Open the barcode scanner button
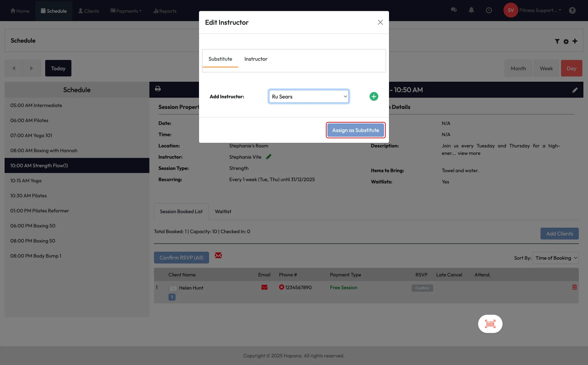Screen dimensions: 588x365 coord(490,324)
